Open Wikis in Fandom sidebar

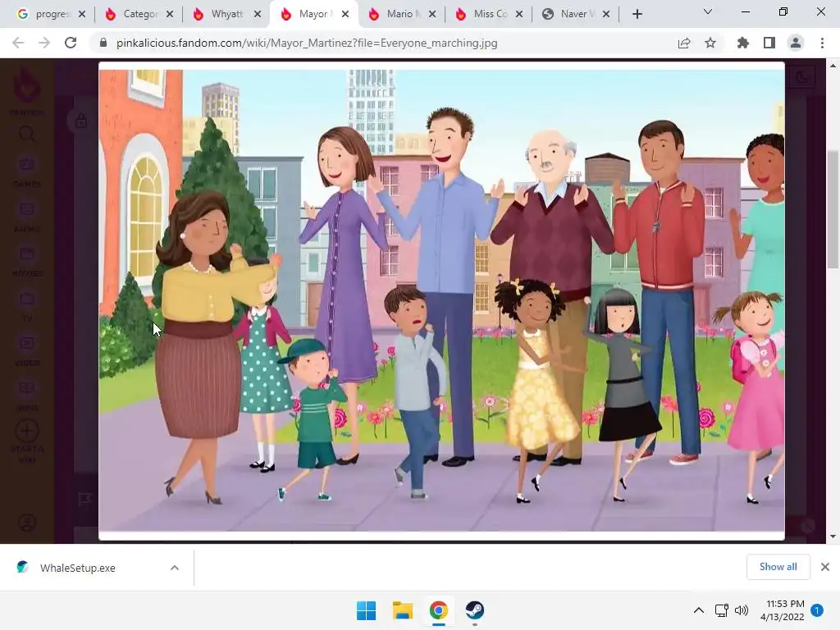click(x=27, y=396)
